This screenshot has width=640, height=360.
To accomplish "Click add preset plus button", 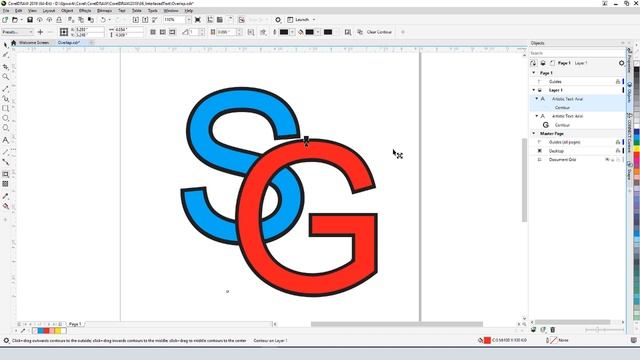I will click(x=40, y=32).
